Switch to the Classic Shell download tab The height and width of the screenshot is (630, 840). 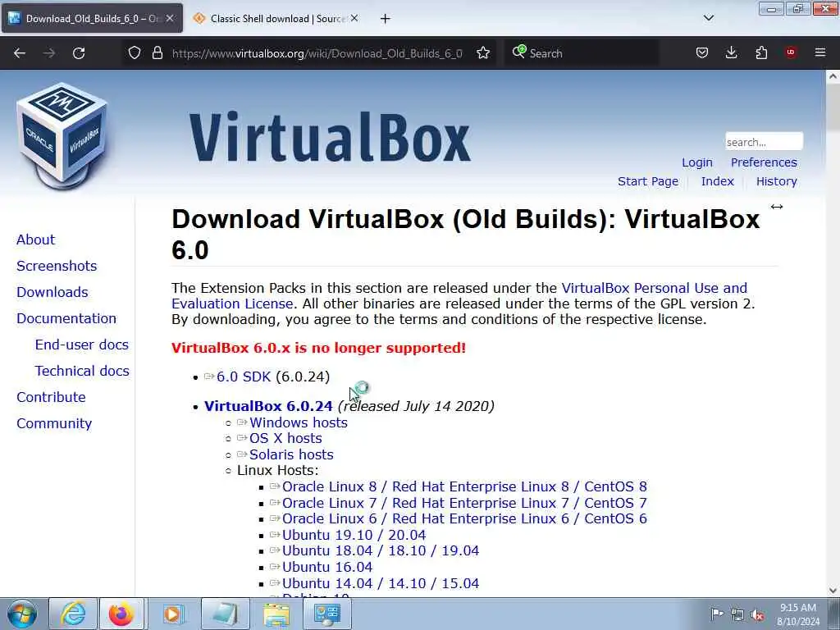click(276, 19)
